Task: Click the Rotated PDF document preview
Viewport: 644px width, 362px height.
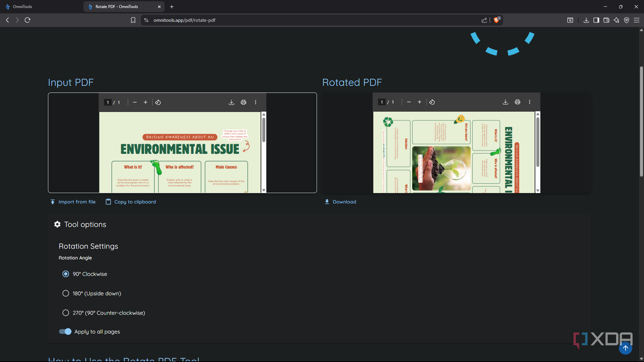Action: [454, 153]
